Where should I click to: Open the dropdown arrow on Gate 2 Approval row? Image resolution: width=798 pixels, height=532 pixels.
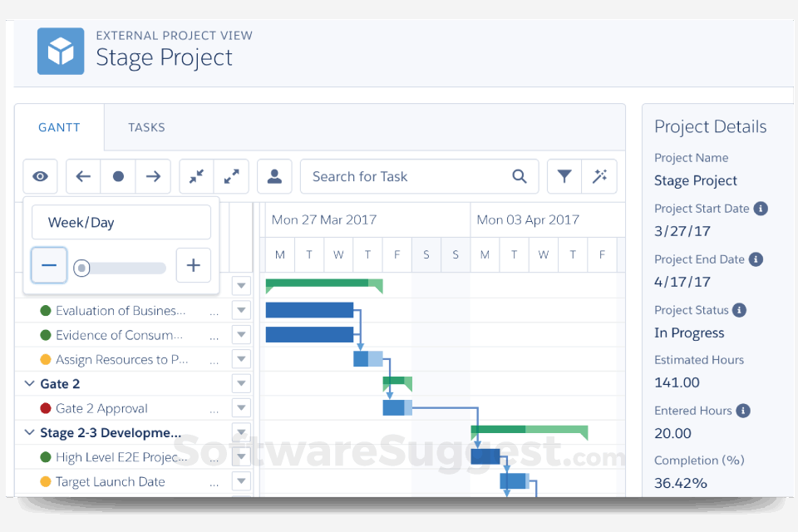(241, 408)
